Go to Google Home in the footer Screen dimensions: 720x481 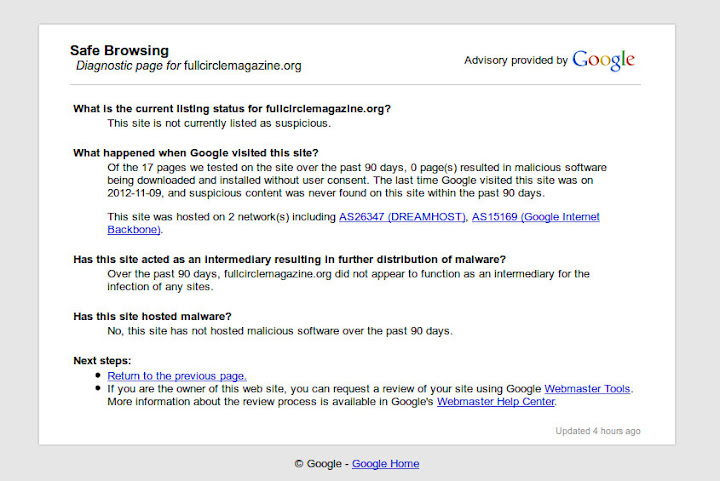385,464
